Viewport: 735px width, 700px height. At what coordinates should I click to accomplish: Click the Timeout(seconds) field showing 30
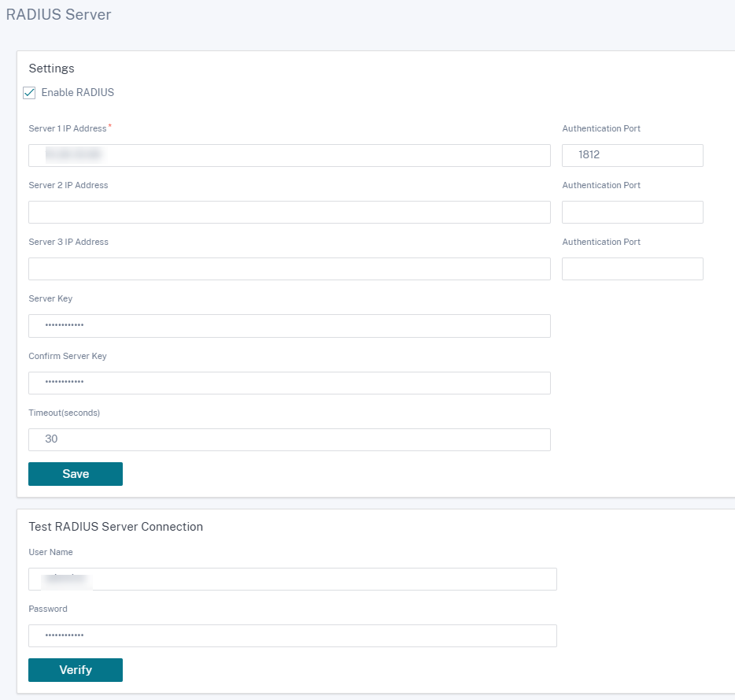coord(290,439)
